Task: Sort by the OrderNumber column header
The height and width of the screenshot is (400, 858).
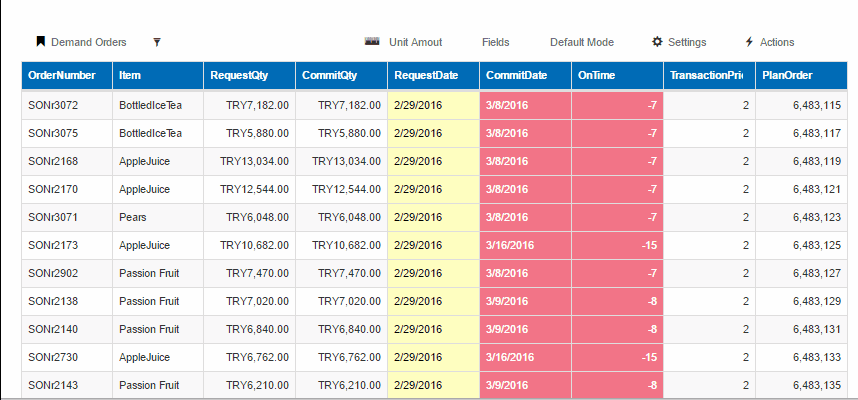Action: (x=62, y=75)
